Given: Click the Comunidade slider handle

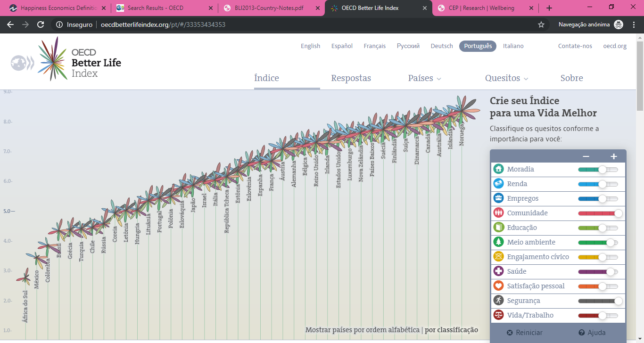Looking at the screenshot, I should point(618,213).
